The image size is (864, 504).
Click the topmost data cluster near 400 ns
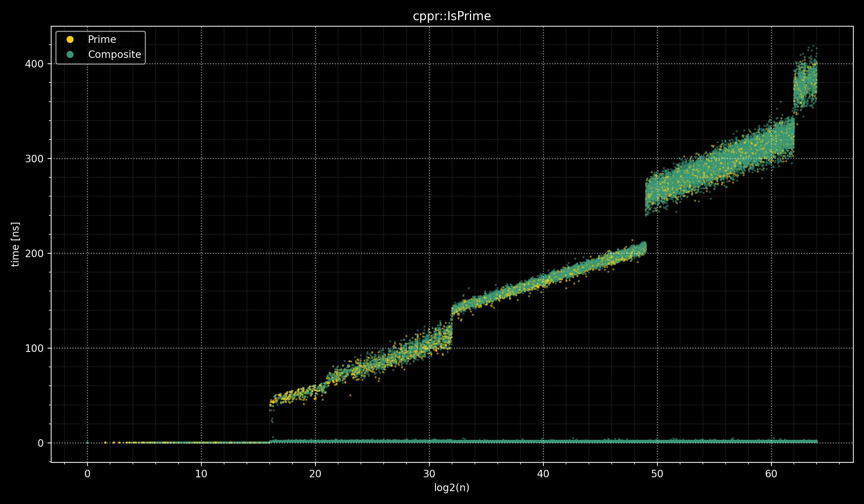coord(806,82)
